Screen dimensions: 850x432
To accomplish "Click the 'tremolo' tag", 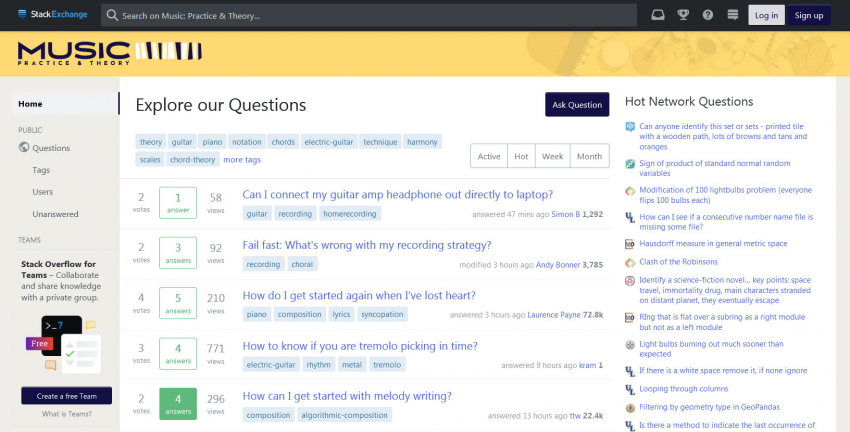I will pos(387,365).
